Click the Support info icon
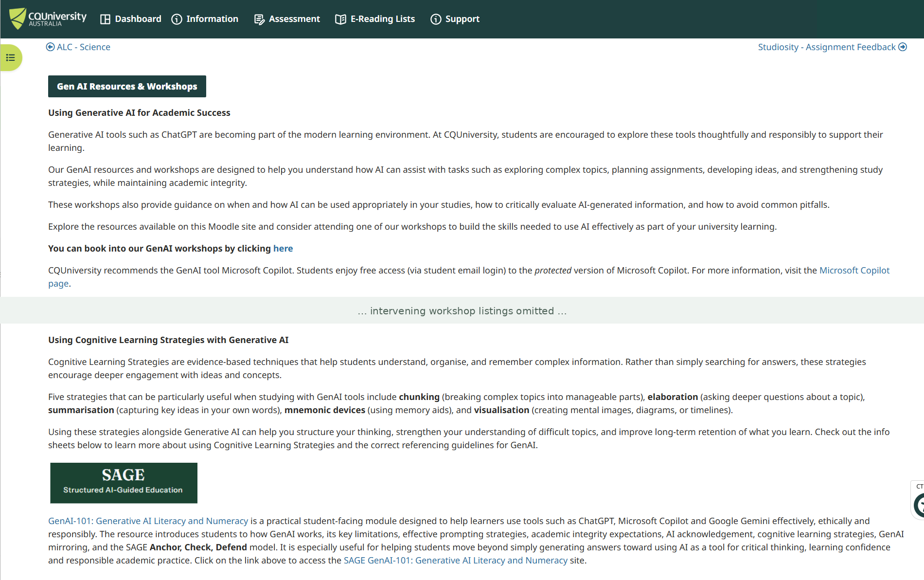This screenshot has height=580, width=924. pyautogui.click(x=436, y=19)
